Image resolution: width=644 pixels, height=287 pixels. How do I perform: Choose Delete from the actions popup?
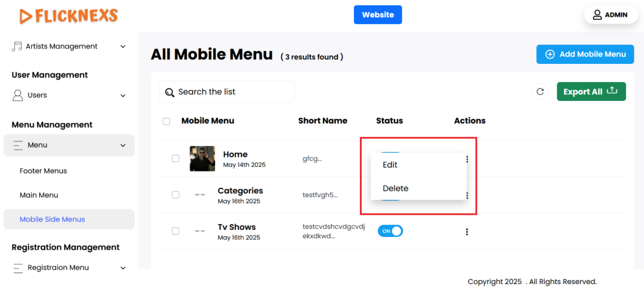395,188
